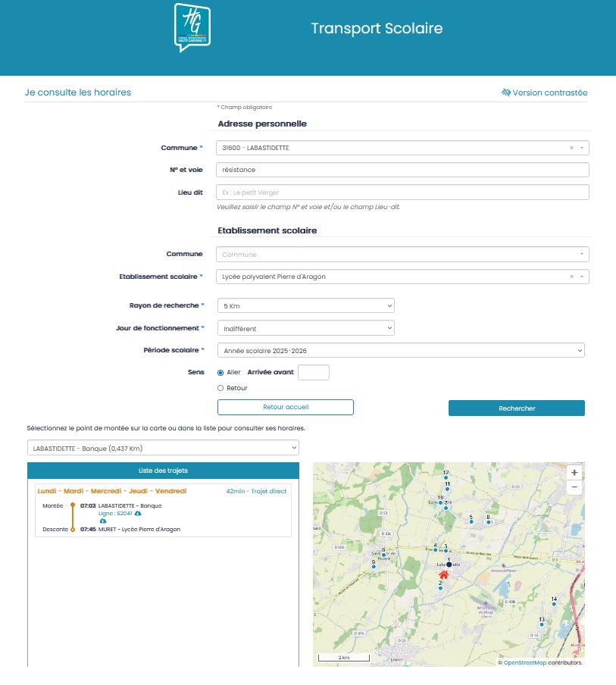Open the OpenStreetMap link on the map
The height and width of the screenshot is (685, 616).
tap(524, 663)
